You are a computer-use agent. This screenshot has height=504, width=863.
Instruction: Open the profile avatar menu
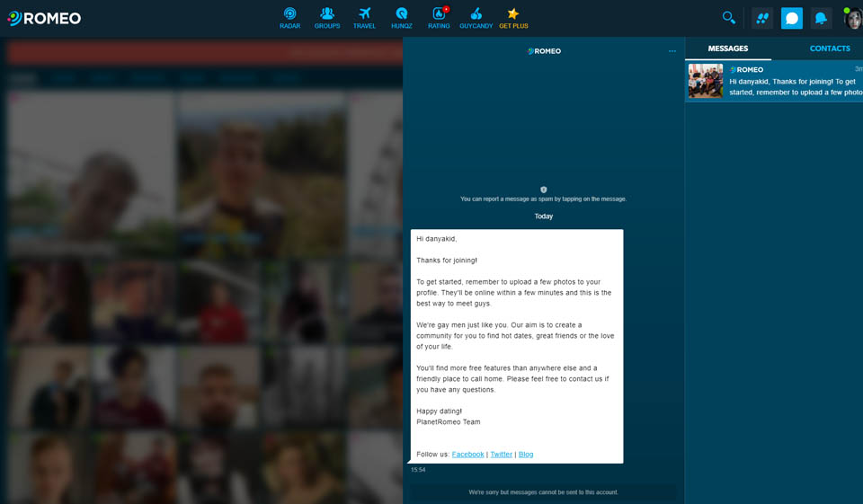[x=852, y=18]
